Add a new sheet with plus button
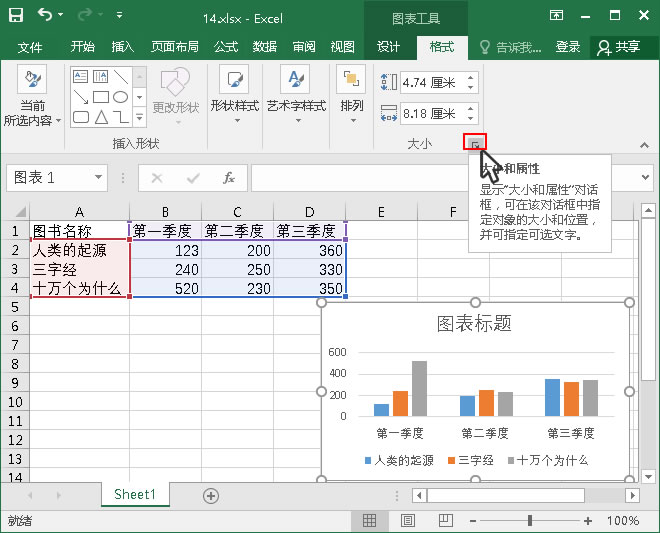The width and height of the screenshot is (660, 533). (x=211, y=496)
